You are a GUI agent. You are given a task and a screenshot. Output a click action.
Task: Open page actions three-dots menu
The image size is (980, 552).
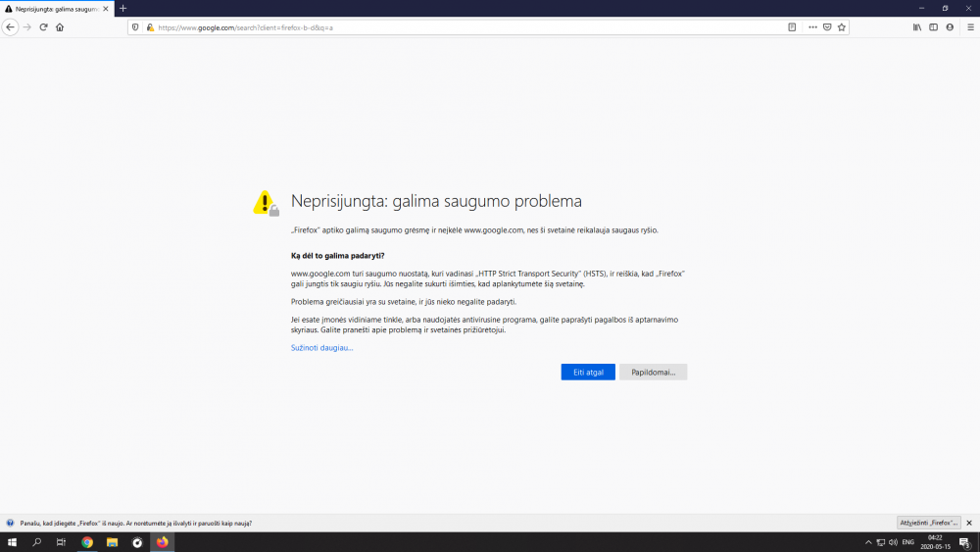[x=812, y=27]
